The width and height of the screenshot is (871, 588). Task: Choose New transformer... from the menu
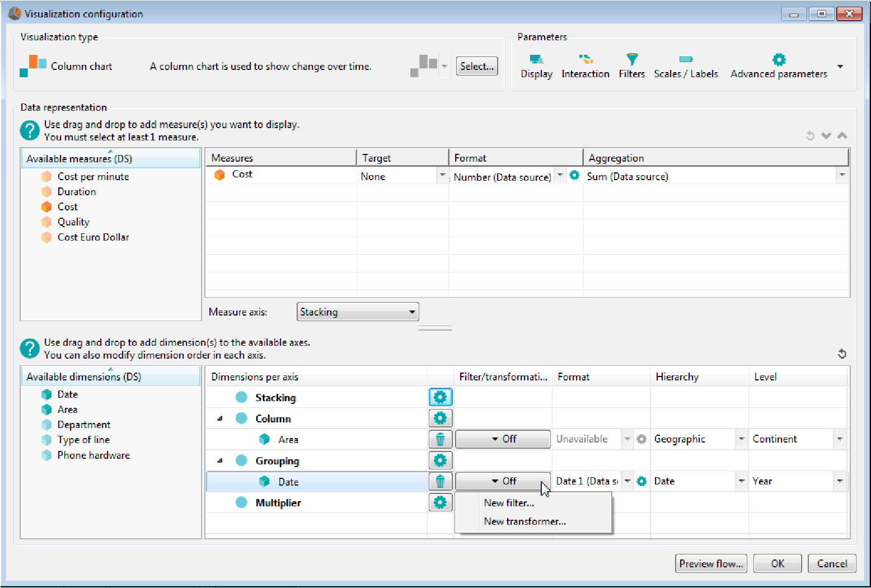tap(525, 521)
